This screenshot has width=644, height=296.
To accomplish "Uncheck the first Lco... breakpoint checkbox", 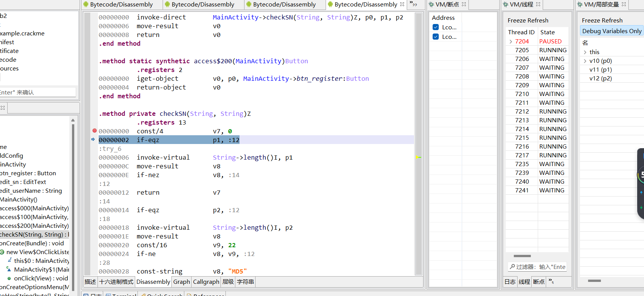I will (436, 27).
